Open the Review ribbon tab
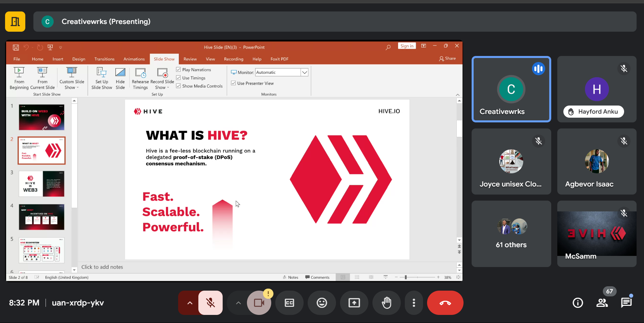 coord(190,59)
